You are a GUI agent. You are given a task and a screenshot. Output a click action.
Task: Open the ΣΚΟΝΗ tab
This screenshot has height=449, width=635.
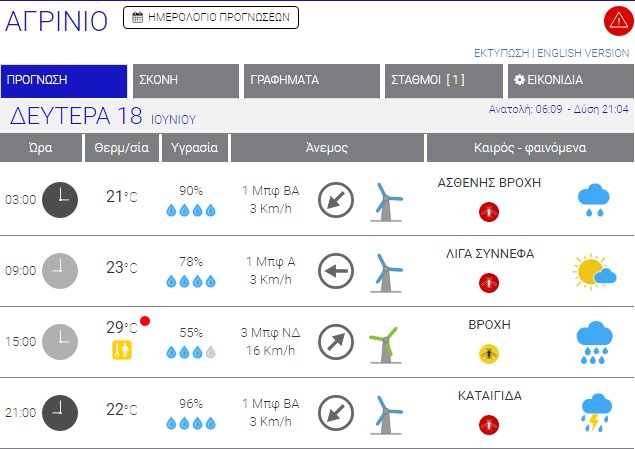(x=184, y=81)
